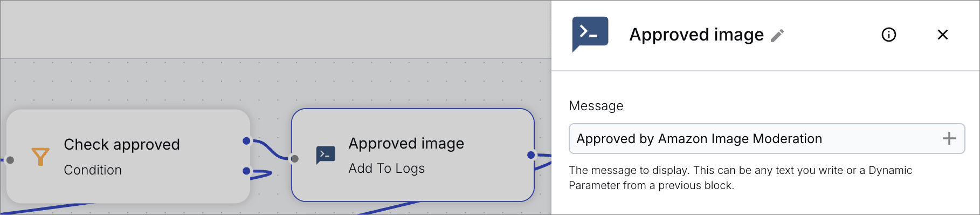Click the Condition subtitle text
Viewport: 980px width, 215px height.
pyautogui.click(x=93, y=170)
